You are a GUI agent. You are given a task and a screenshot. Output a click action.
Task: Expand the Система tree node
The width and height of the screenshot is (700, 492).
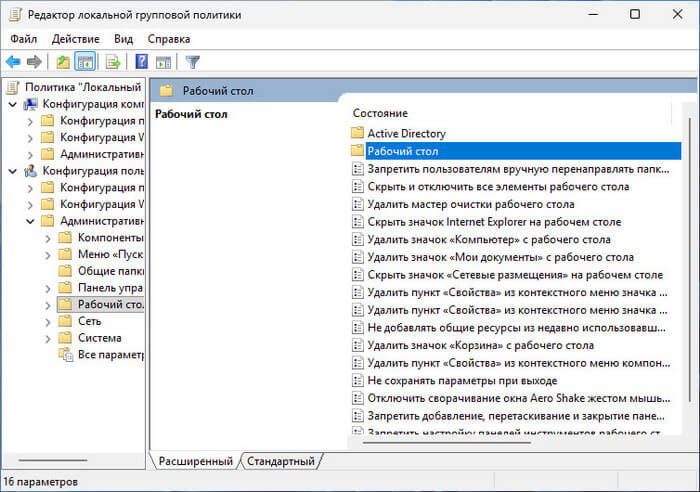point(47,338)
